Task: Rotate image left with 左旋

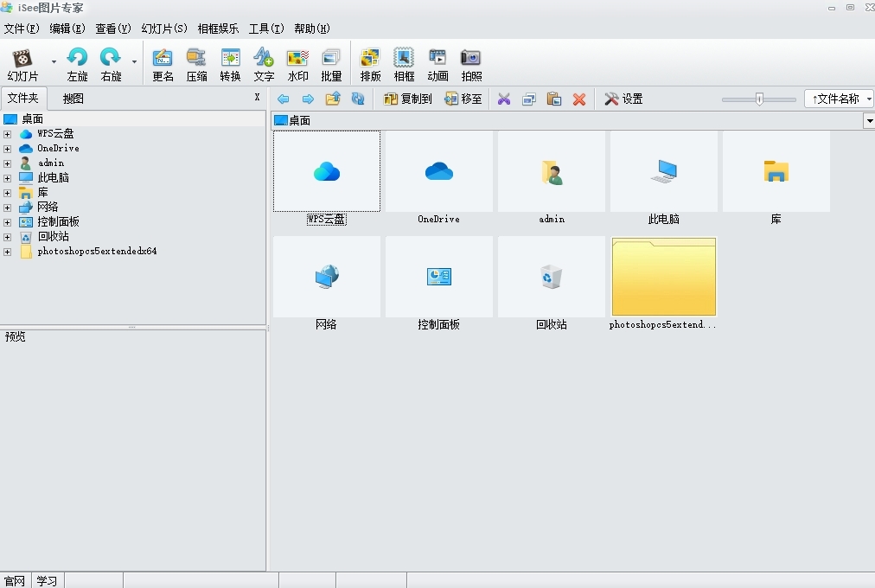Action: [77, 62]
